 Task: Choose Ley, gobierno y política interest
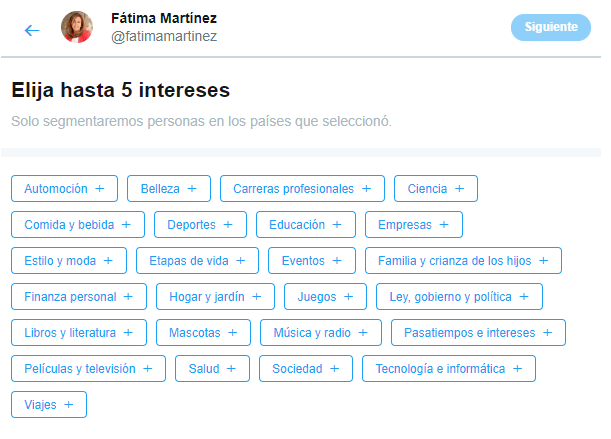pos(459,296)
